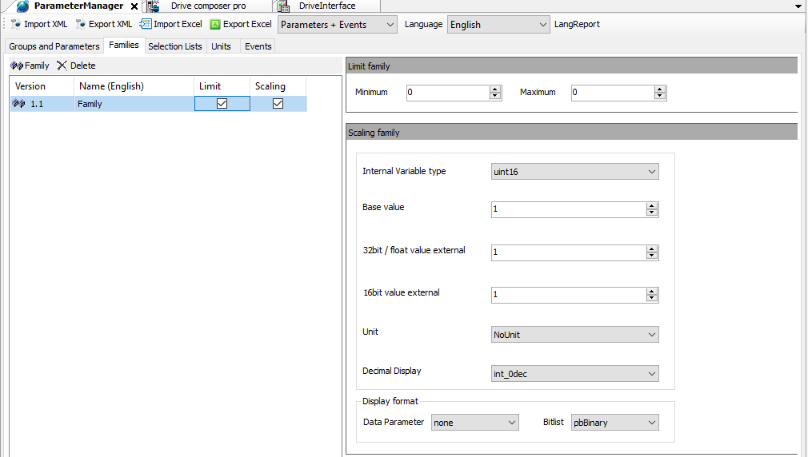Viewport: 808px width, 457px height.
Task: Toggle the Scaling checkbox for Family
Action: click(x=278, y=104)
